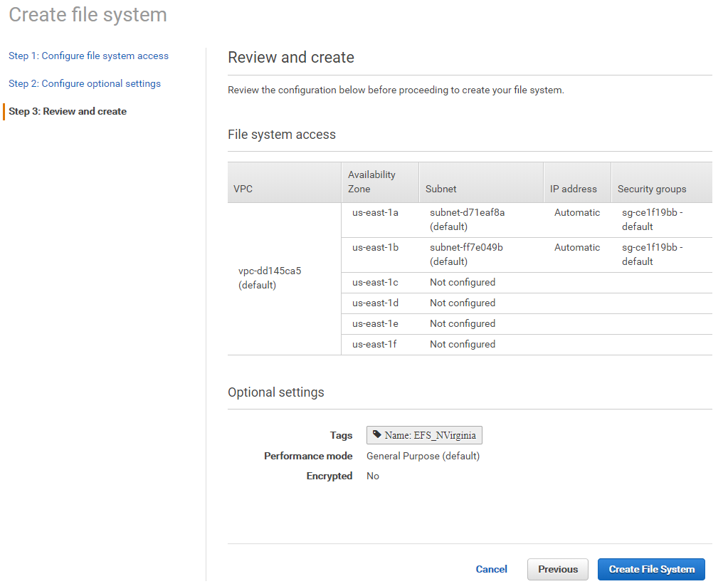Click General Purpose performance mode value
This screenshot has height=584, width=728.
tap(423, 456)
